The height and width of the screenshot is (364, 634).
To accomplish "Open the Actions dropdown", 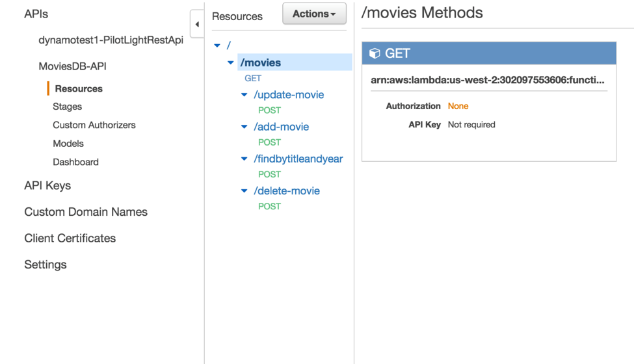I will 314,14.
